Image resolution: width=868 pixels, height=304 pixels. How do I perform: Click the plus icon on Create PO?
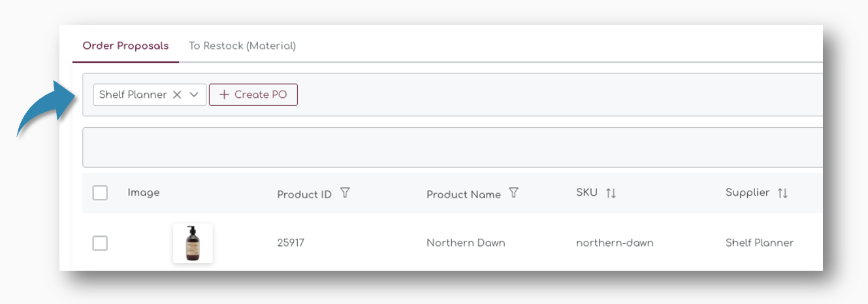tap(224, 95)
